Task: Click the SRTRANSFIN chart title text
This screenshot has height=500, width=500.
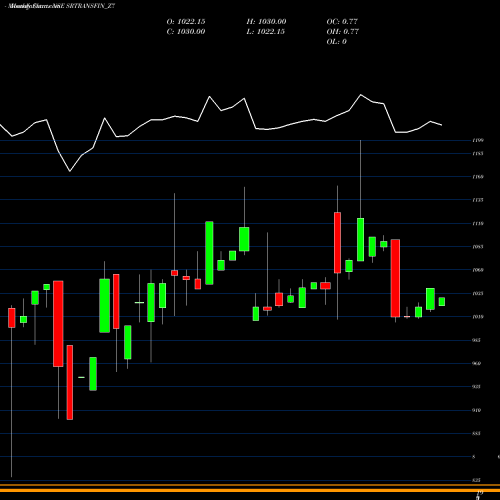Action: [60, 6]
